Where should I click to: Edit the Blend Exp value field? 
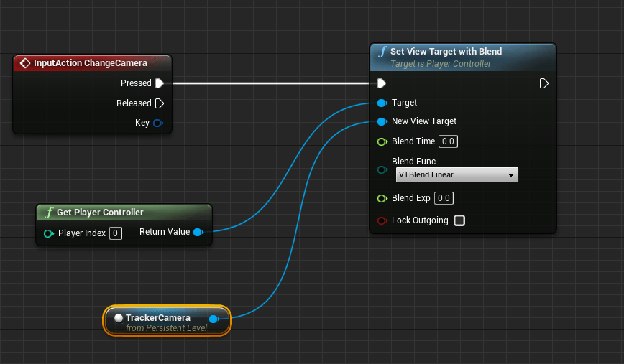(444, 198)
